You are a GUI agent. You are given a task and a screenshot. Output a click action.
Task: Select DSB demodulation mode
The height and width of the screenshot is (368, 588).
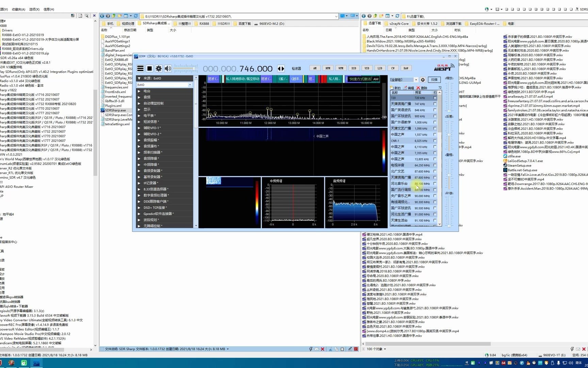(354, 68)
